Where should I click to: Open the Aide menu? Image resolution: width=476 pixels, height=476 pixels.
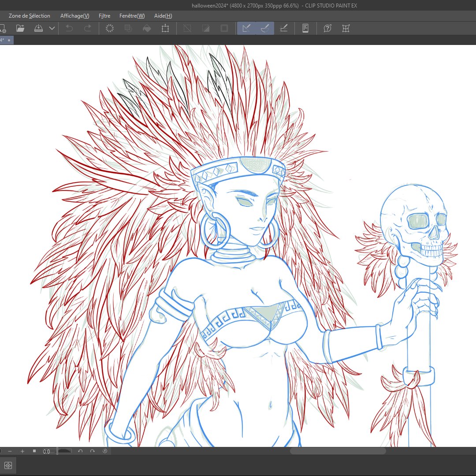(163, 16)
